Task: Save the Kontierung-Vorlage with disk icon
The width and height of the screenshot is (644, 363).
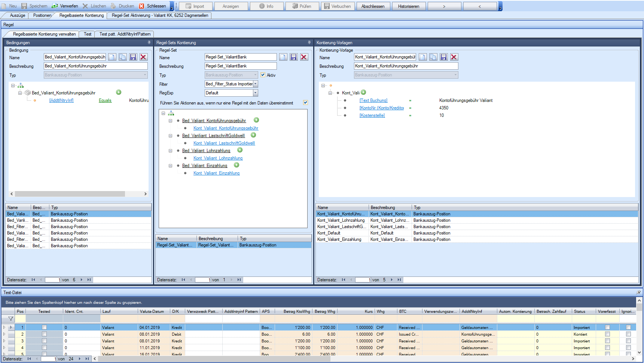Action: tap(443, 57)
